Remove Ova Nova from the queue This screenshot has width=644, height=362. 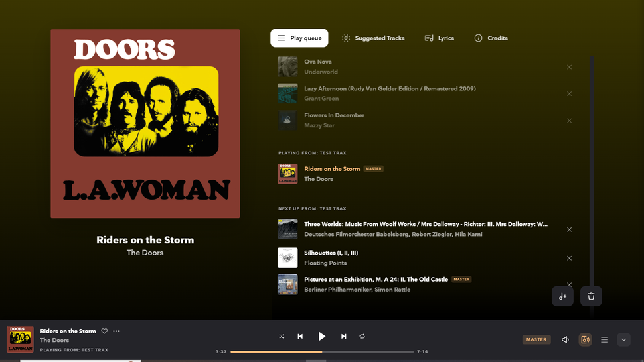click(x=569, y=67)
